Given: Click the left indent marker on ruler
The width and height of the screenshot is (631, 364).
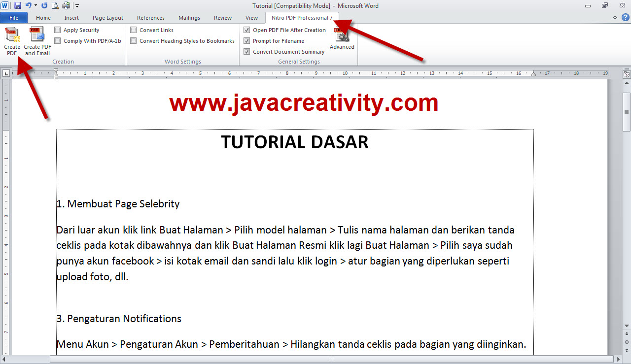Looking at the screenshot, I should click(x=56, y=73).
